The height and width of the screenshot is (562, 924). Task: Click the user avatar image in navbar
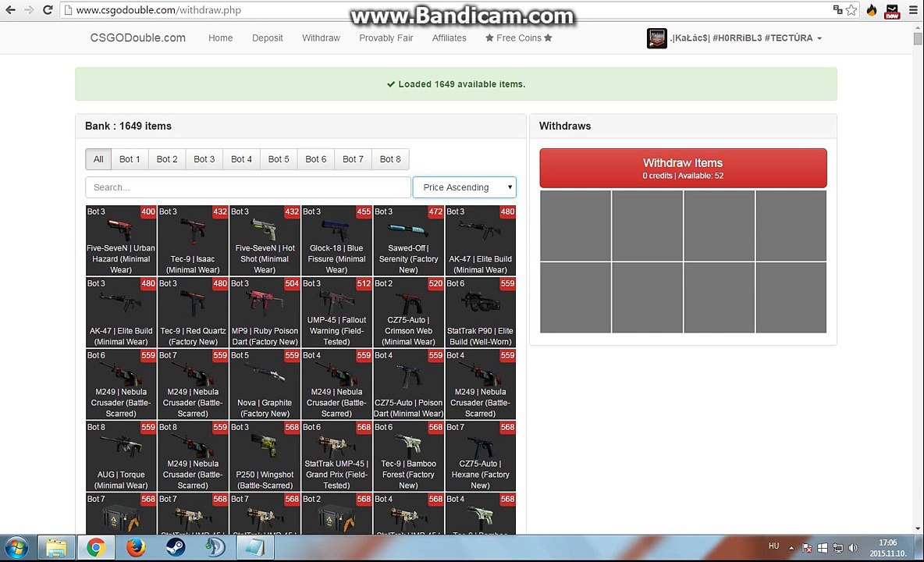pyautogui.click(x=657, y=38)
